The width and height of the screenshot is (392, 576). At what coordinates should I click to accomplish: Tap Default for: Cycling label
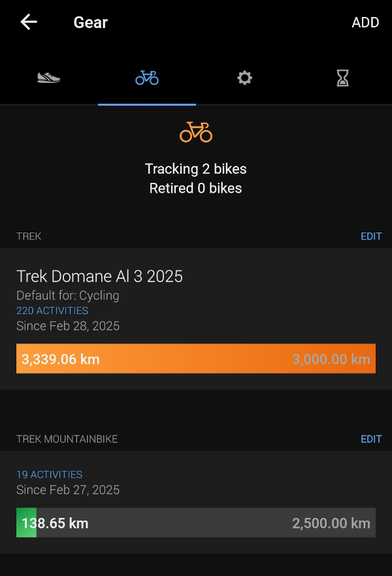click(67, 295)
